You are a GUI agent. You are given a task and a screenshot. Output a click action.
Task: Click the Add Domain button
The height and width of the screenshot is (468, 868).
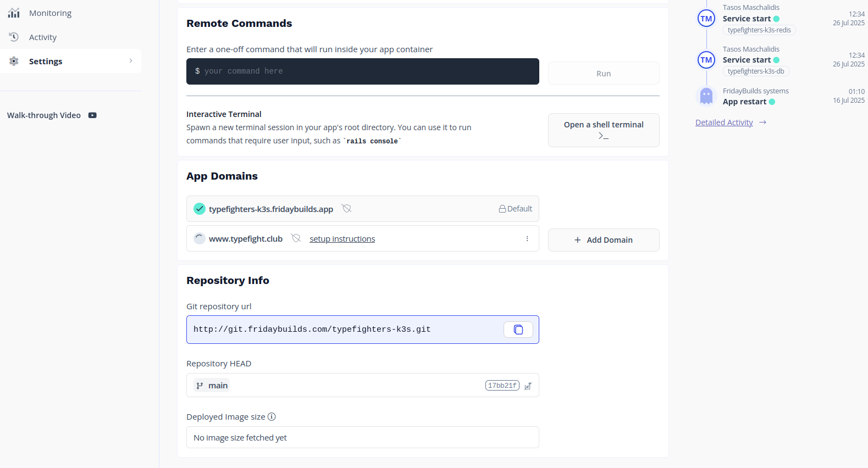pos(603,240)
